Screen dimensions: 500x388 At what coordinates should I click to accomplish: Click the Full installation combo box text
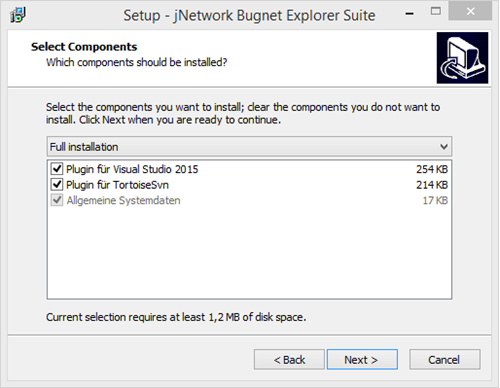click(84, 147)
